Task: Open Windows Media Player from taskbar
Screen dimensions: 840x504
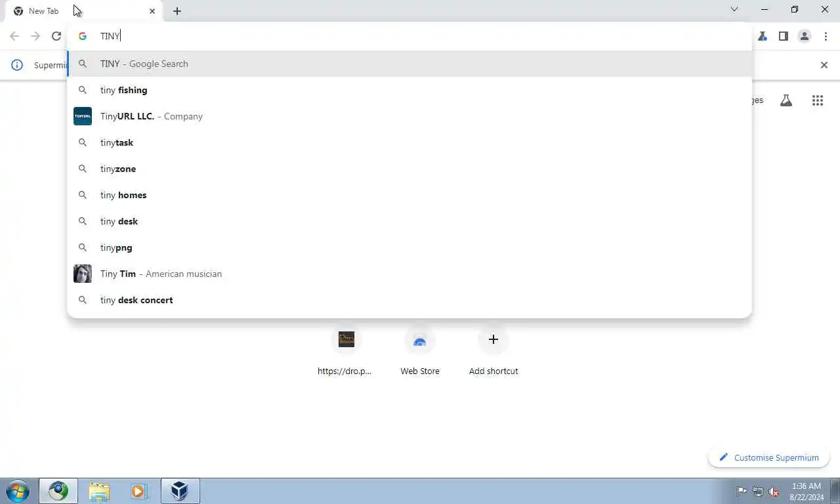Action: tap(139, 491)
